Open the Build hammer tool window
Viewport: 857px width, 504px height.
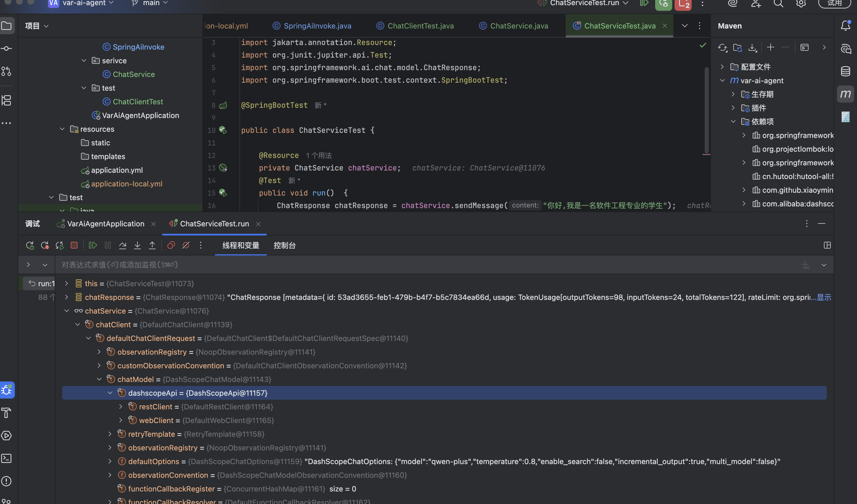tap(7, 413)
